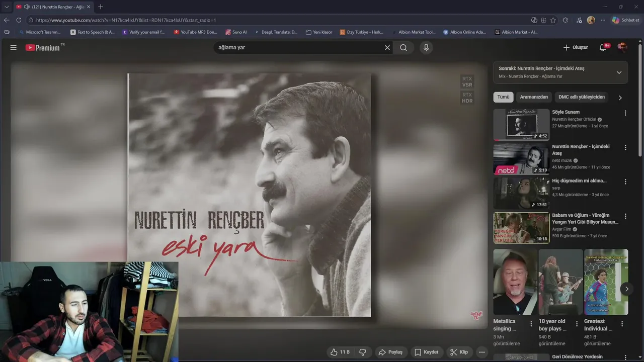This screenshot has width=644, height=362.
Task: Click the Oluştur create button
Action: 576,48
